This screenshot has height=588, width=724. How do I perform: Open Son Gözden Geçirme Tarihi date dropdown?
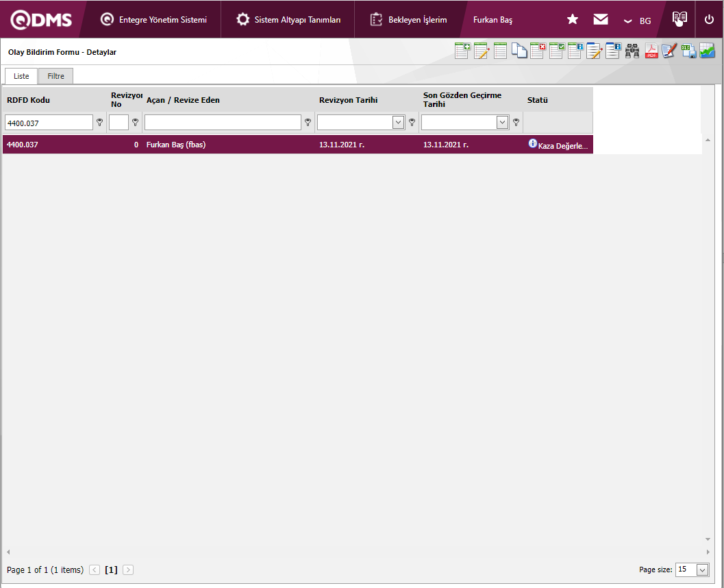(x=502, y=123)
